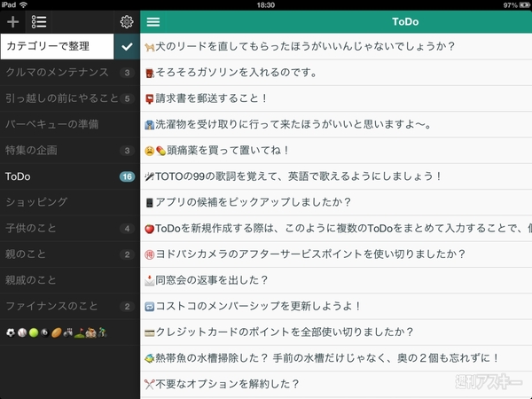This screenshot has height=399, width=532.
Task: Tap tomato emoji on ToDo新規作成 task
Action: pos(149,229)
